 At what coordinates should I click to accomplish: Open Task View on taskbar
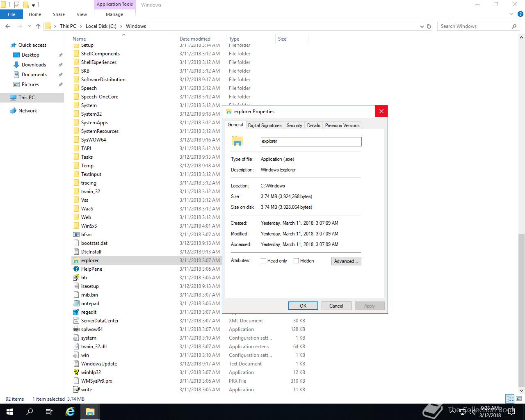(x=49, y=412)
